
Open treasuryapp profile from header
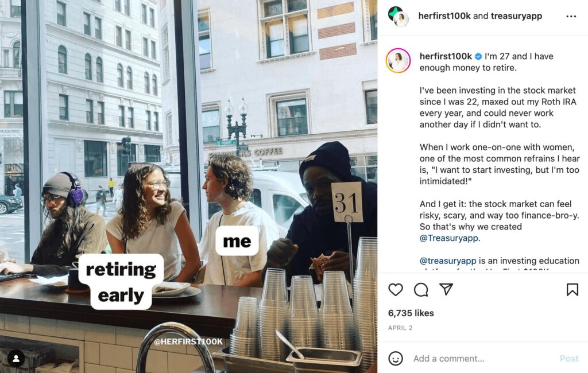click(516, 15)
